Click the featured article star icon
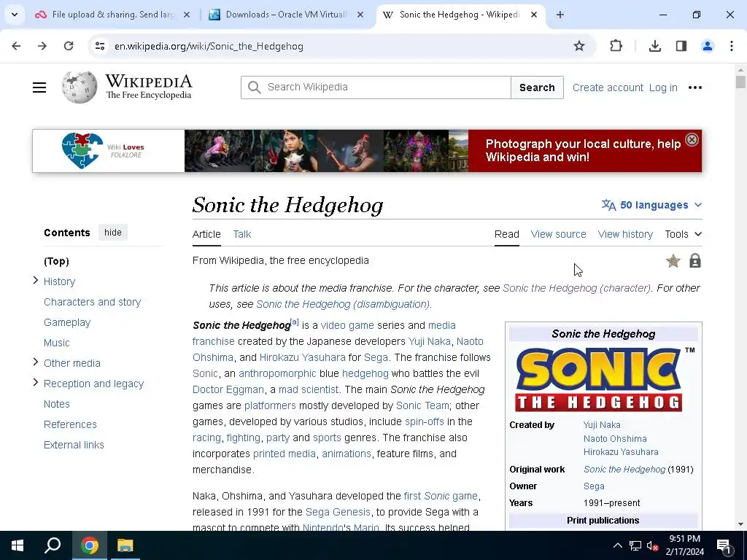Viewport: 747px width, 560px height. (673, 261)
